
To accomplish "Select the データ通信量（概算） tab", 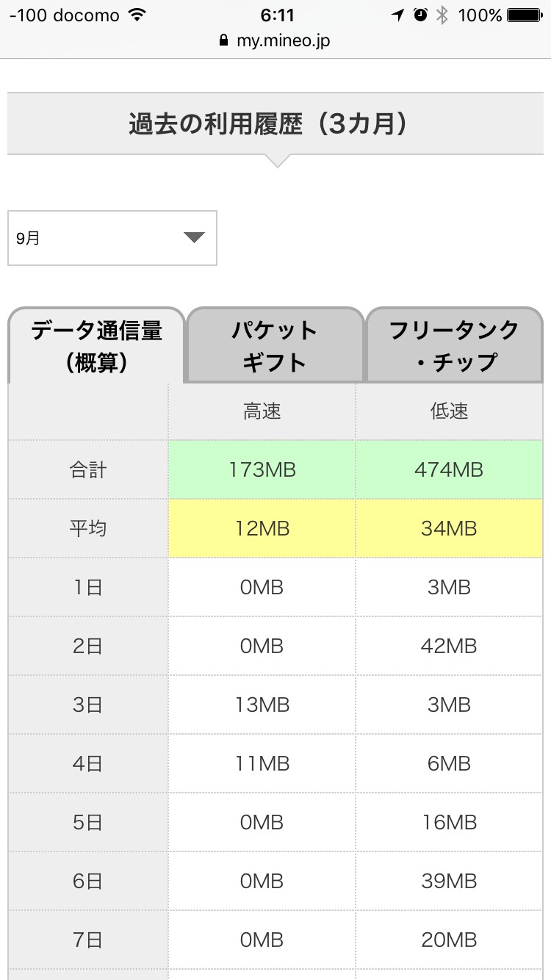I will 96,346.
